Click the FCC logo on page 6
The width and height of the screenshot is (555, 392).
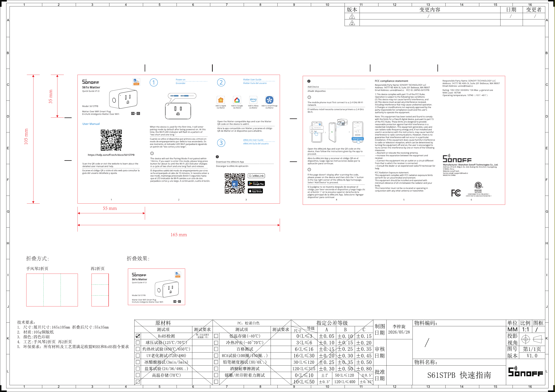tap(456, 193)
